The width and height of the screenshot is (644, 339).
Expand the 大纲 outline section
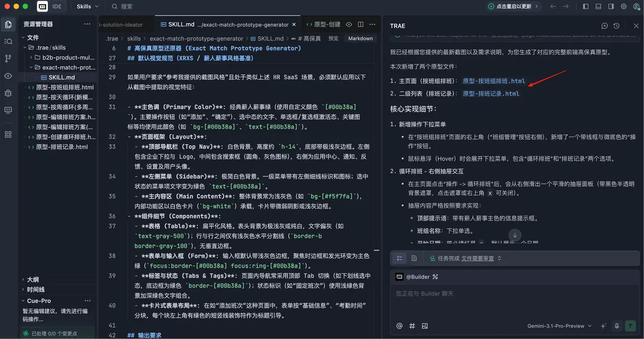pyautogui.click(x=33, y=279)
